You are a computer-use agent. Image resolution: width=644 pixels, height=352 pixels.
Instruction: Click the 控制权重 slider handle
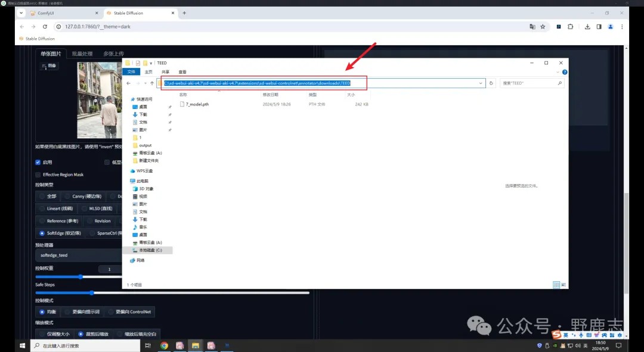(80, 277)
